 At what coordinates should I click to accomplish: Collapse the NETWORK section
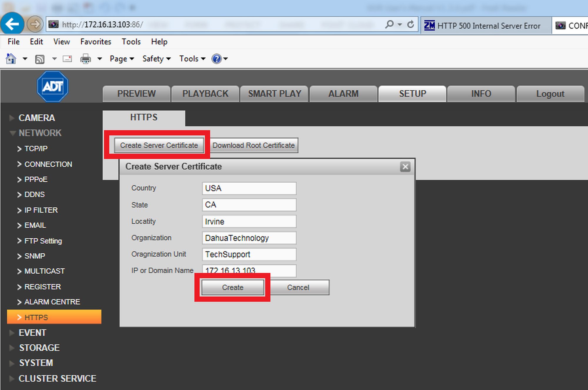click(40, 133)
